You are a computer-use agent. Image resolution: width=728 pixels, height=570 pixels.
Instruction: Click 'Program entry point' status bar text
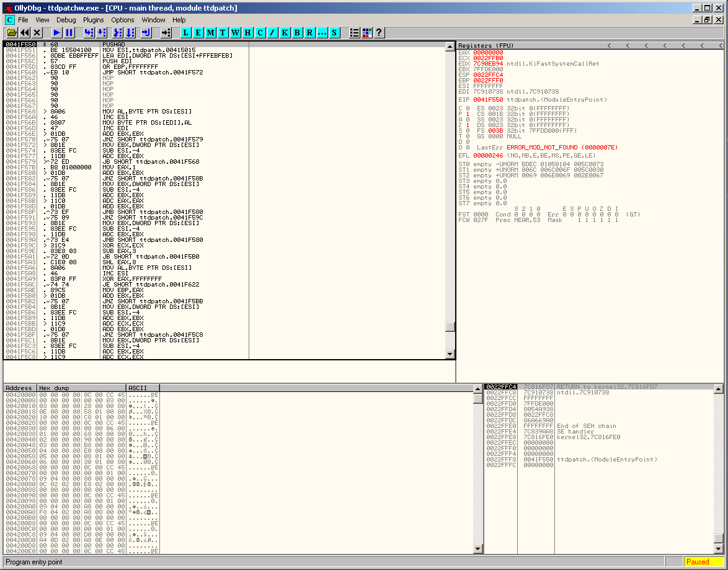tap(34, 562)
